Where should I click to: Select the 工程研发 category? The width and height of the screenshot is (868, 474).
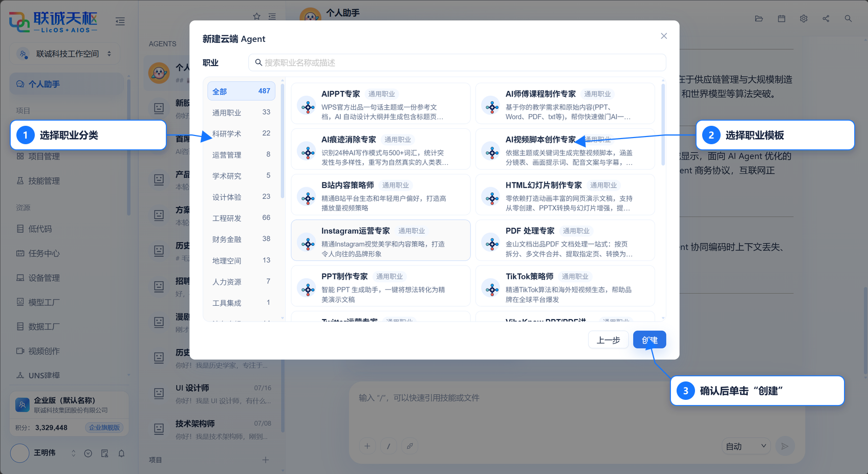coord(242,218)
